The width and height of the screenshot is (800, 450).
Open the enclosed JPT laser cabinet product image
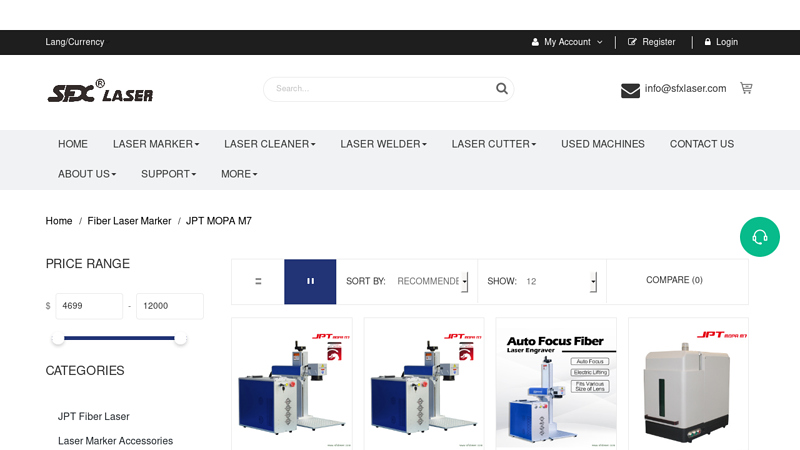click(688, 384)
